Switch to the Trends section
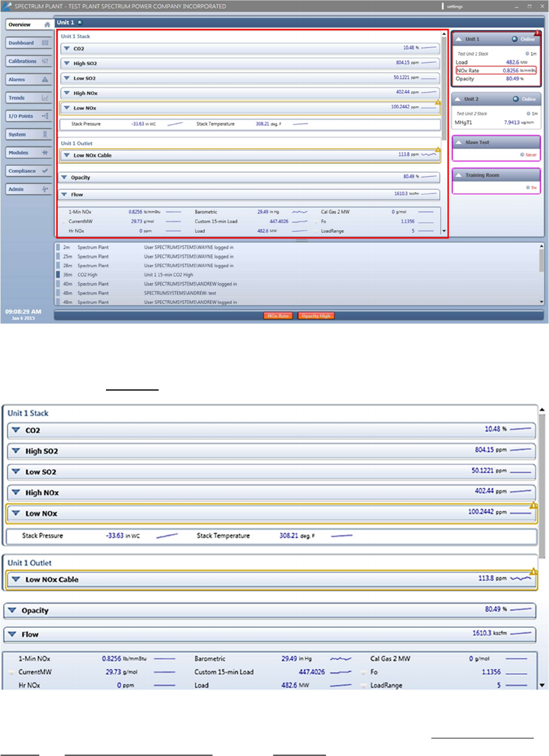Image resolution: width=549 pixels, height=756 pixels. coord(29,98)
